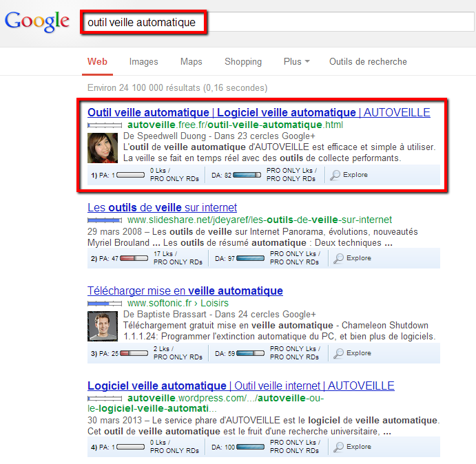Open 'Télécharger mise en veille automatique' result
Image resolution: width=476 pixels, height=464 pixels.
(x=185, y=291)
